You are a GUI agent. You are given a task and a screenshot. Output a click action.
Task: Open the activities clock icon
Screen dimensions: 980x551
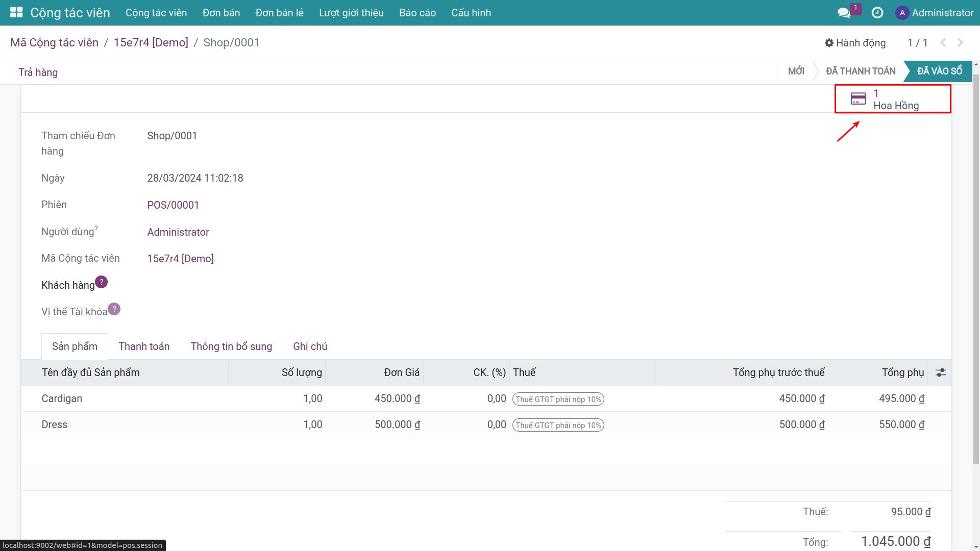coord(877,13)
